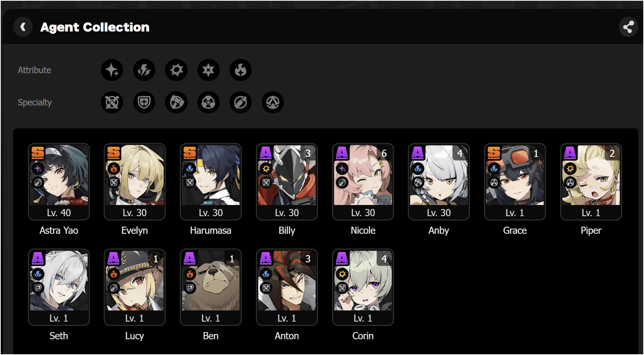The image size is (644, 355).
Task: Choose the Stun specialty filter
Action: (176, 102)
